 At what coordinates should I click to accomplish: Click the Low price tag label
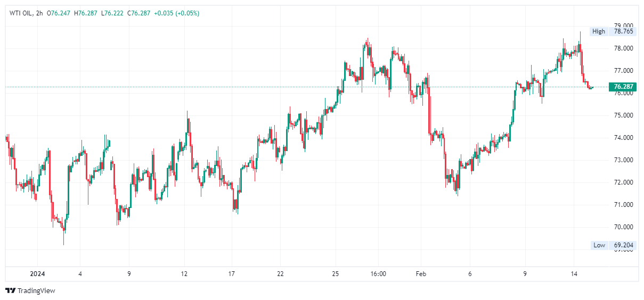click(599, 245)
